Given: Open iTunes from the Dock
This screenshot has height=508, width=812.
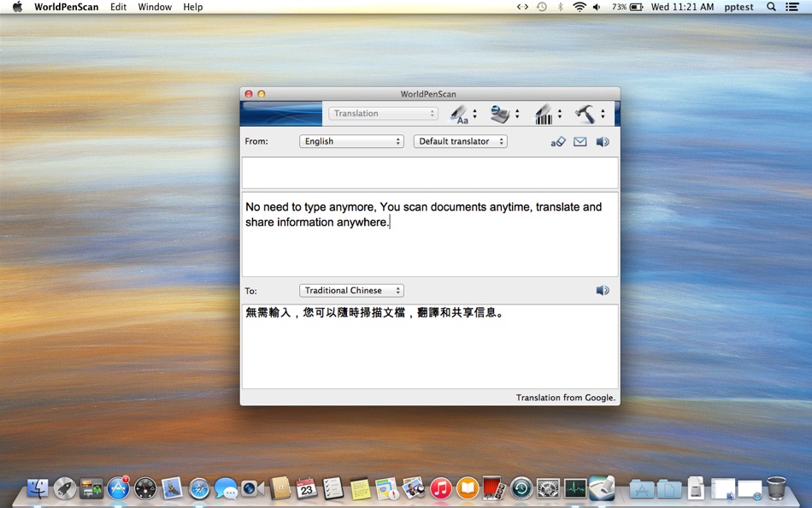Looking at the screenshot, I should (441, 488).
